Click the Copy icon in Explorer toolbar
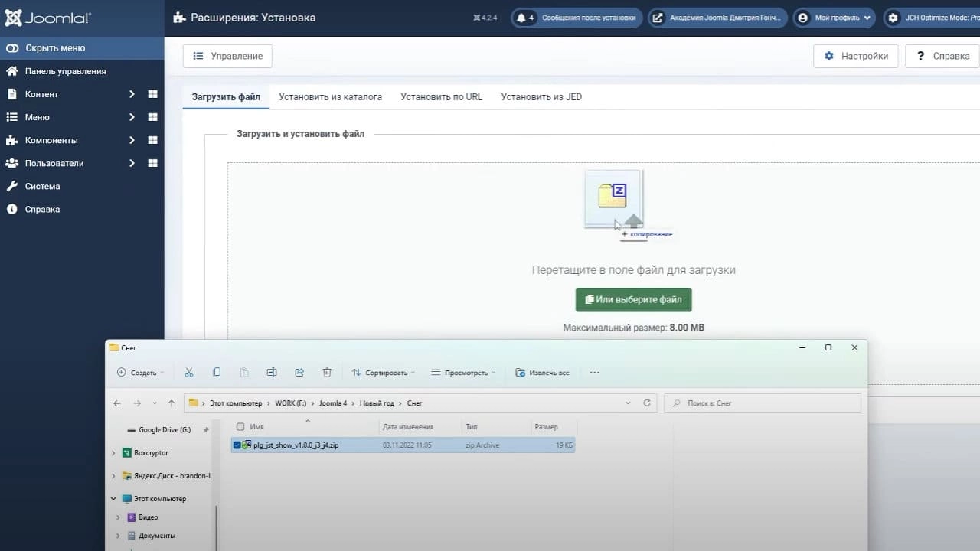The image size is (980, 551). [x=217, y=373]
